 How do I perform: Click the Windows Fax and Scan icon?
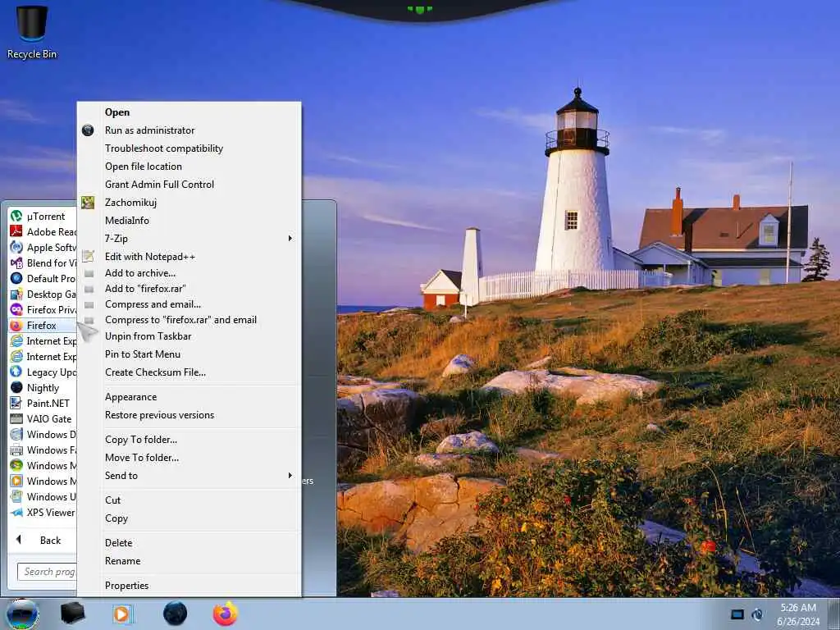coord(16,450)
